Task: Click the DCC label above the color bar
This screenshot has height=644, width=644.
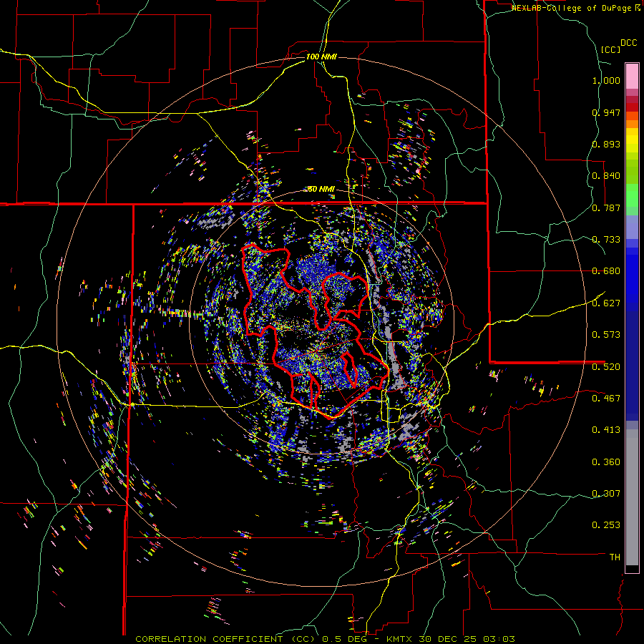Action: pyautogui.click(x=628, y=43)
